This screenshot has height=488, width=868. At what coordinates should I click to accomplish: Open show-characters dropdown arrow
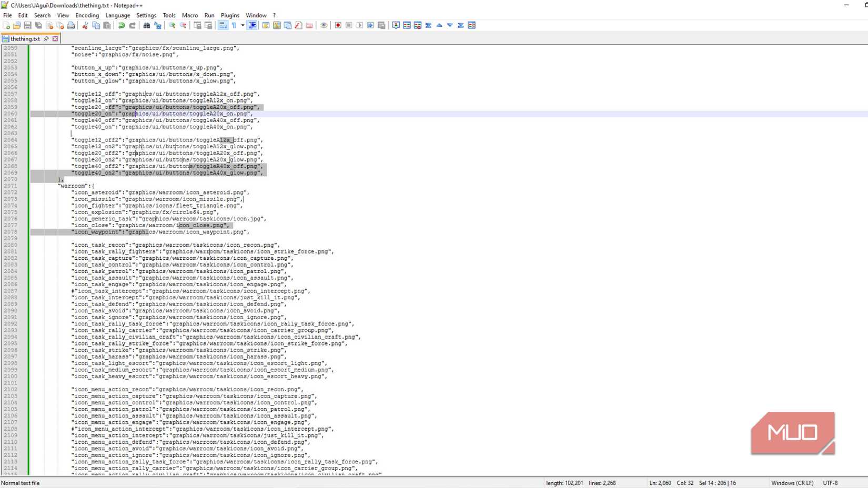click(x=243, y=25)
